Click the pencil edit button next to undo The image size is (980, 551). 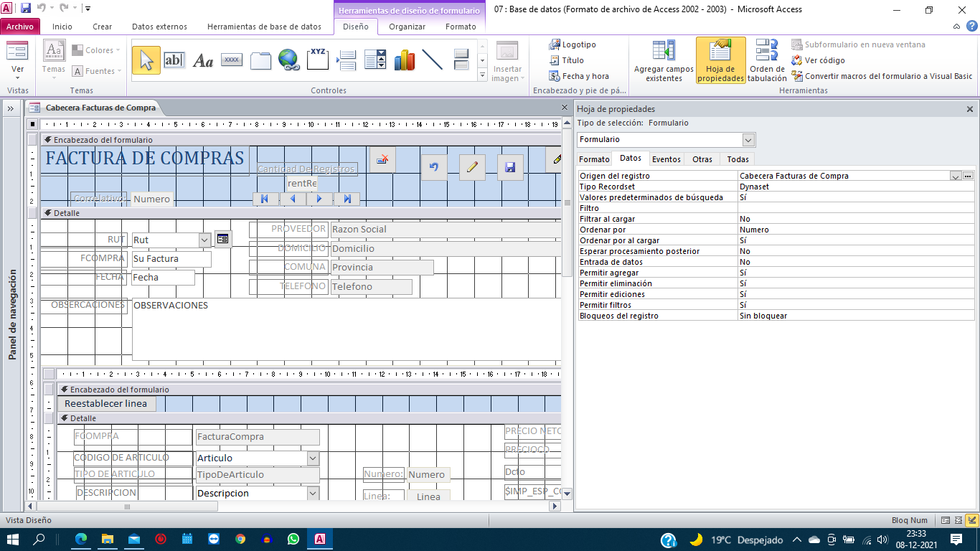(x=472, y=167)
